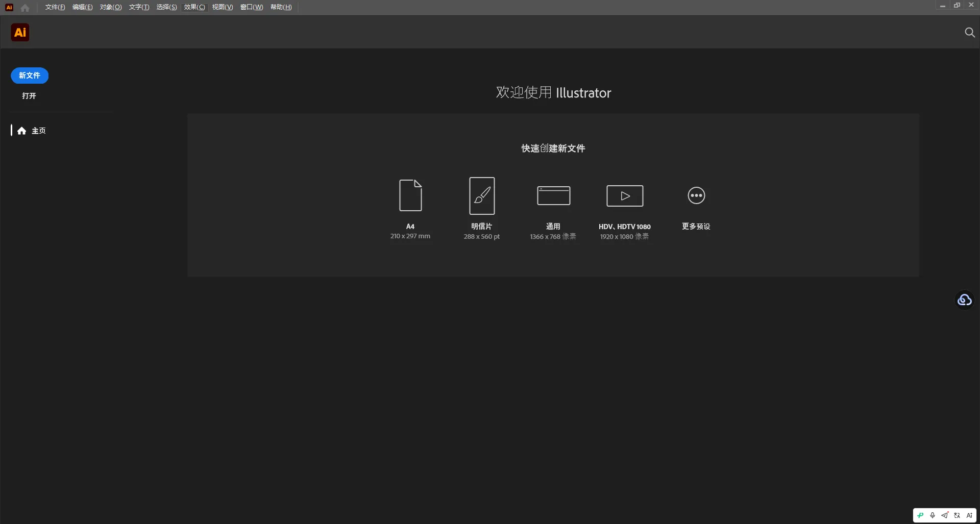
Task: Click the green logo icon in floating toolbar
Action: click(920, 515)
